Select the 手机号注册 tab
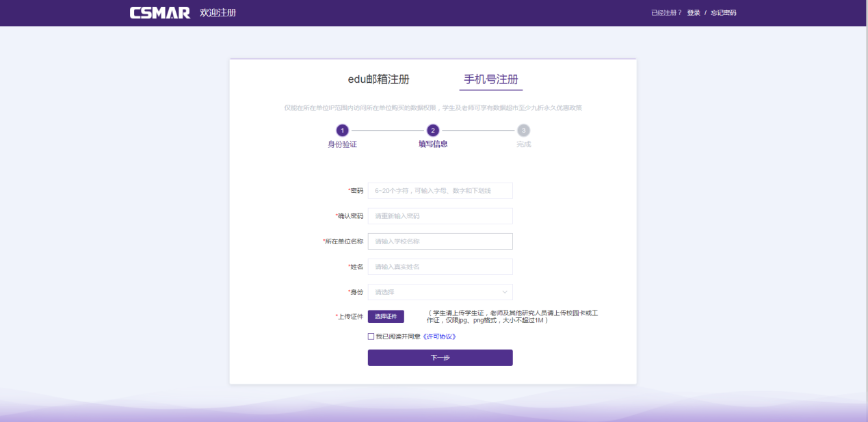 pyautogui.click(x=490, y=79)
